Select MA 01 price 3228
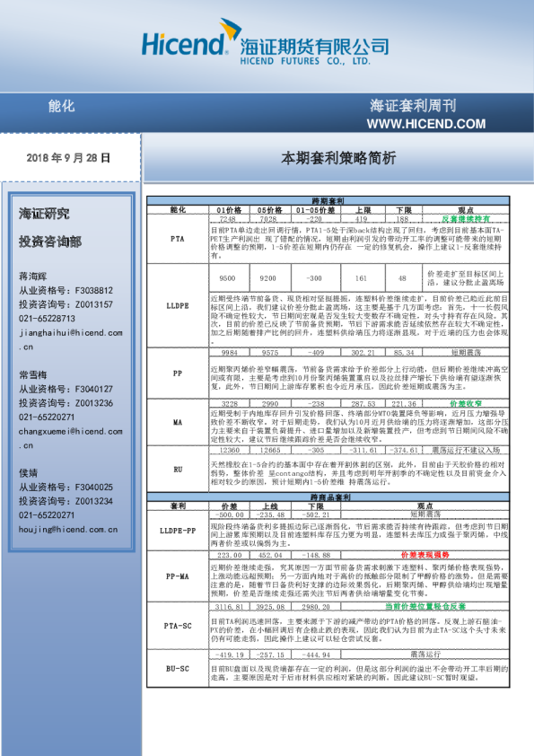The height and width of the screenshot is (756, 534). coord(230,403)
